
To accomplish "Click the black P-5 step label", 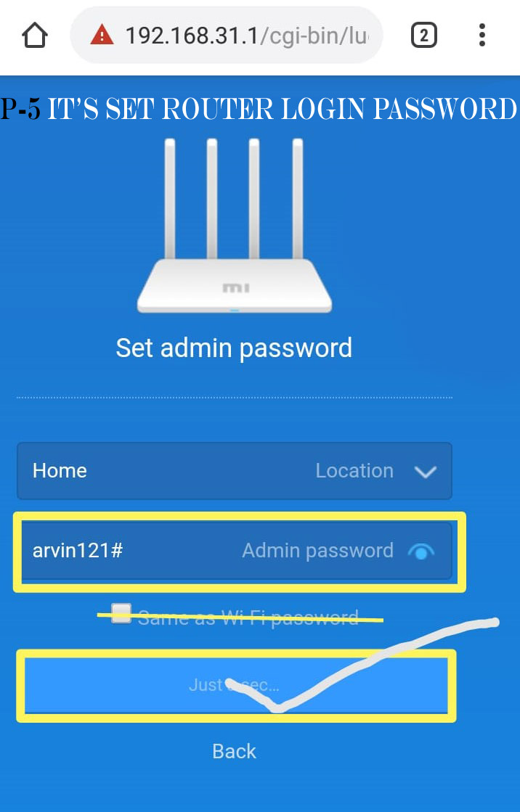I will coord(21,109).
